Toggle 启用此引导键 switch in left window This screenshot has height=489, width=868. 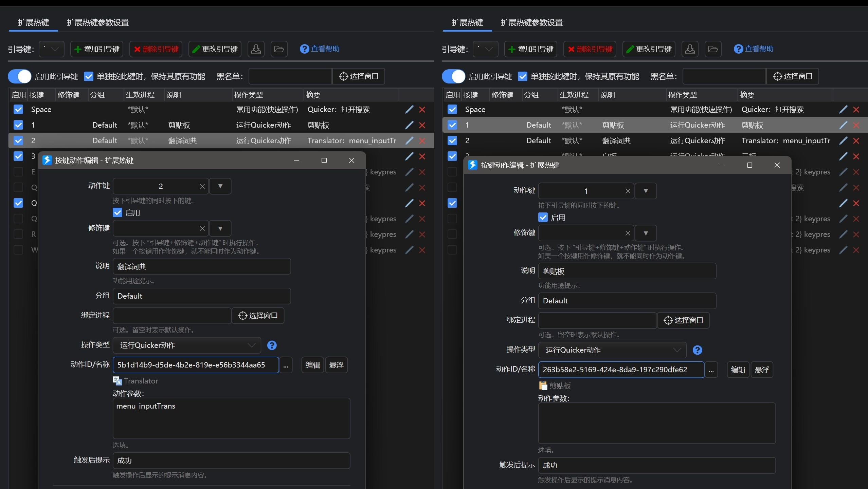19,76
